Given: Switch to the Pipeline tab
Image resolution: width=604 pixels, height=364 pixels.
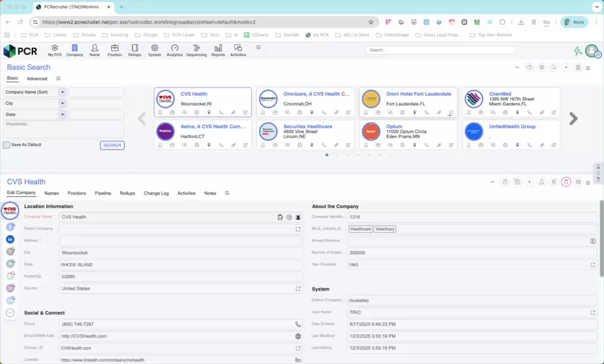Looking at the screenshot, I should (103, 193).
